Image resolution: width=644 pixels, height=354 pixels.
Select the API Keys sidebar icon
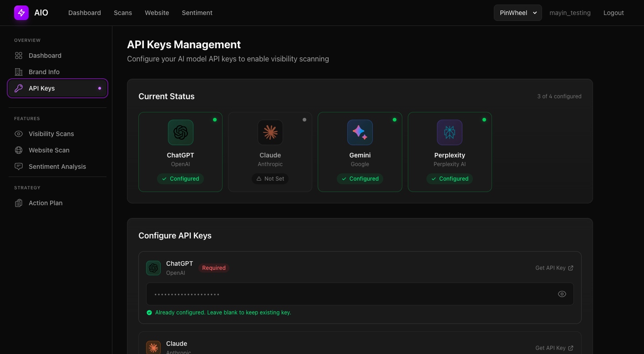point(18,88)
